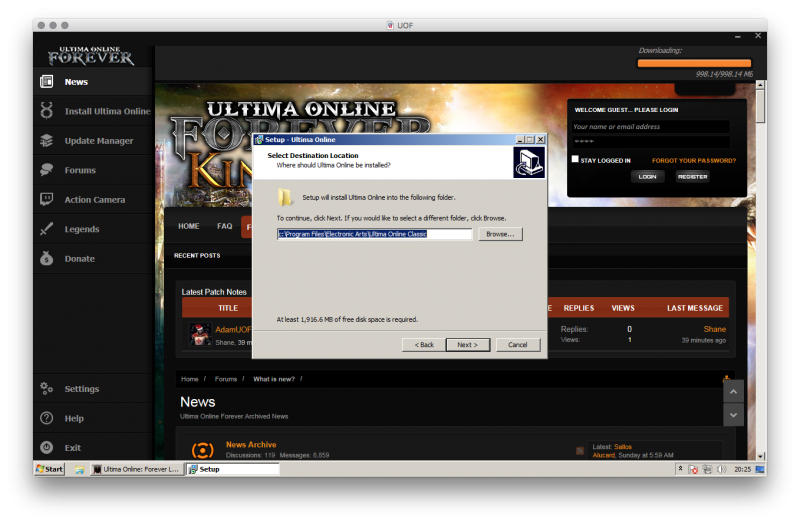This screenshot has width=800, height=524.
Task: Click the TITLE column header
Action: [228, 308]
